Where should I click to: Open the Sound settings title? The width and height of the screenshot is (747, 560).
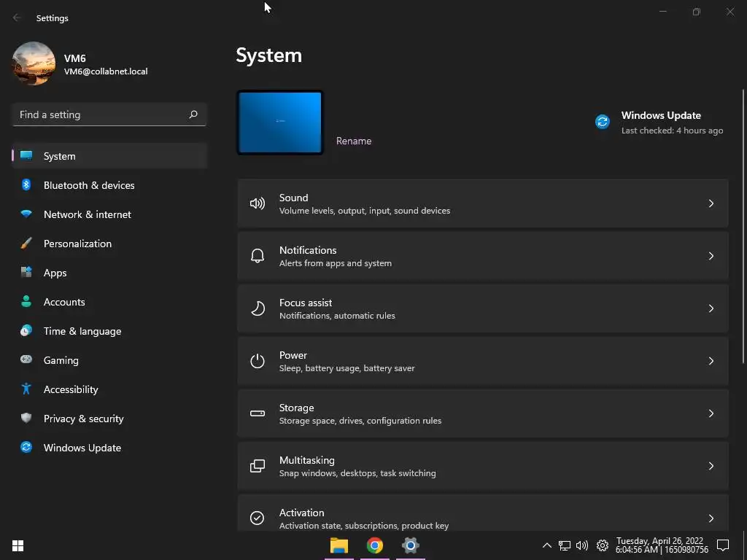pos(293,198)
